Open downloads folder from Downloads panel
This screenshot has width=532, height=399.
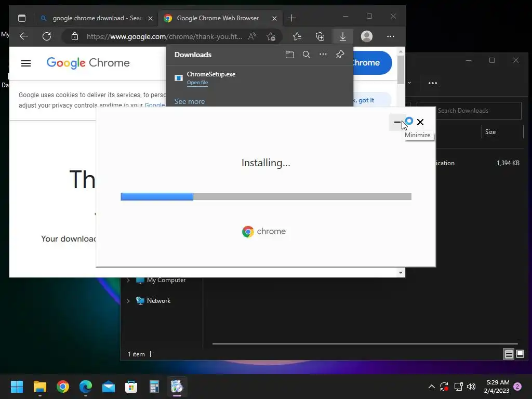(x=290, y=55)
